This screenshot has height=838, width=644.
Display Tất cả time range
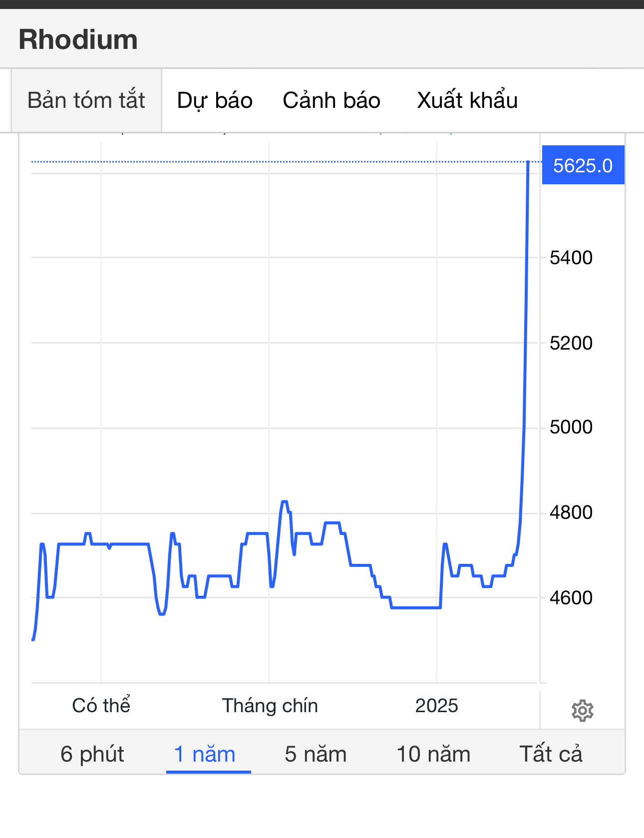point(551,754)
